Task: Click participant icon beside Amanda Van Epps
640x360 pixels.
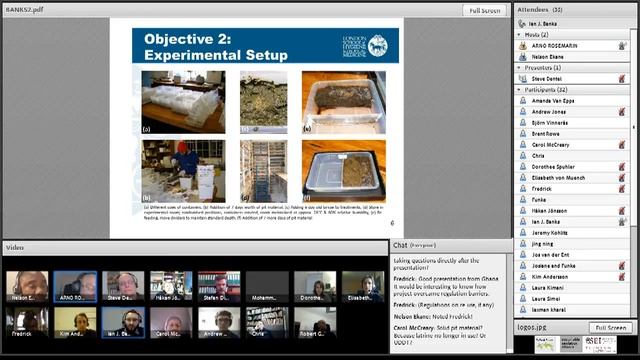Action: 523,100
